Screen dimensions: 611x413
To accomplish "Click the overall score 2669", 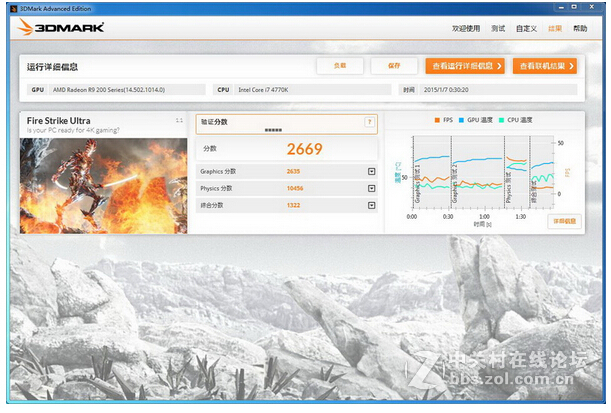I will pyautogui.click(x=304, y=149).
